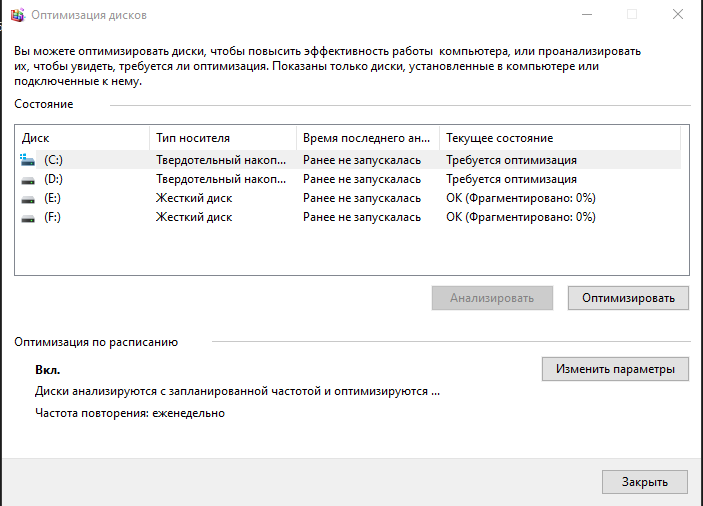
Task: Click Твердотельный накоп... in the D: row
Action: [x=221, y=179]
